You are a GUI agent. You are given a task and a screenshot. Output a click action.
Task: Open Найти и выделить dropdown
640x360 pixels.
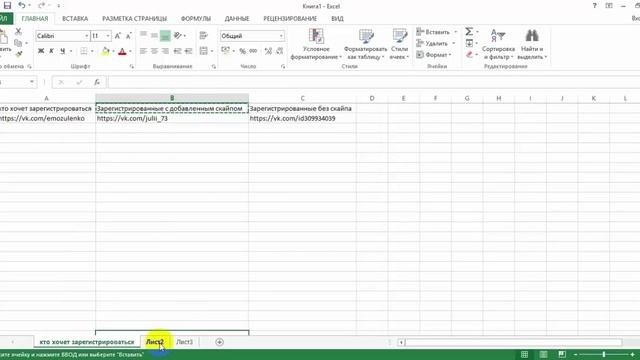click(x=532, y=44)
